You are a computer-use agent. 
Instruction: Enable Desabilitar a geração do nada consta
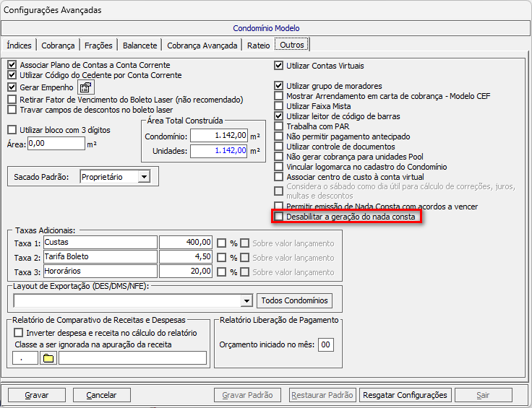(278, 217)
